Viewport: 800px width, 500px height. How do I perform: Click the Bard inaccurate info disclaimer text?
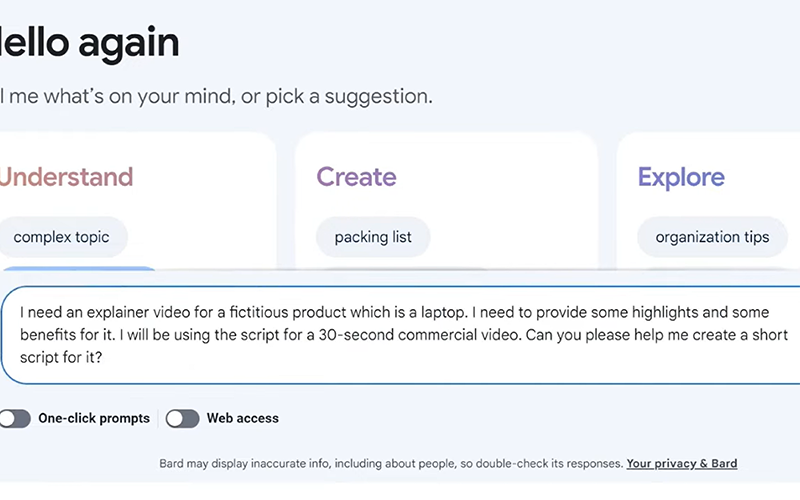pos(391,464)
